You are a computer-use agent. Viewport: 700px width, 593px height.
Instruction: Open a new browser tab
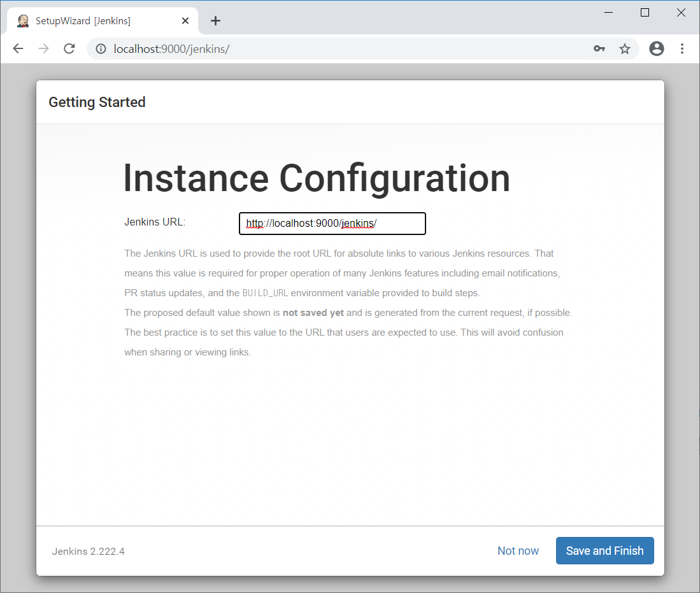coord(216,20)
